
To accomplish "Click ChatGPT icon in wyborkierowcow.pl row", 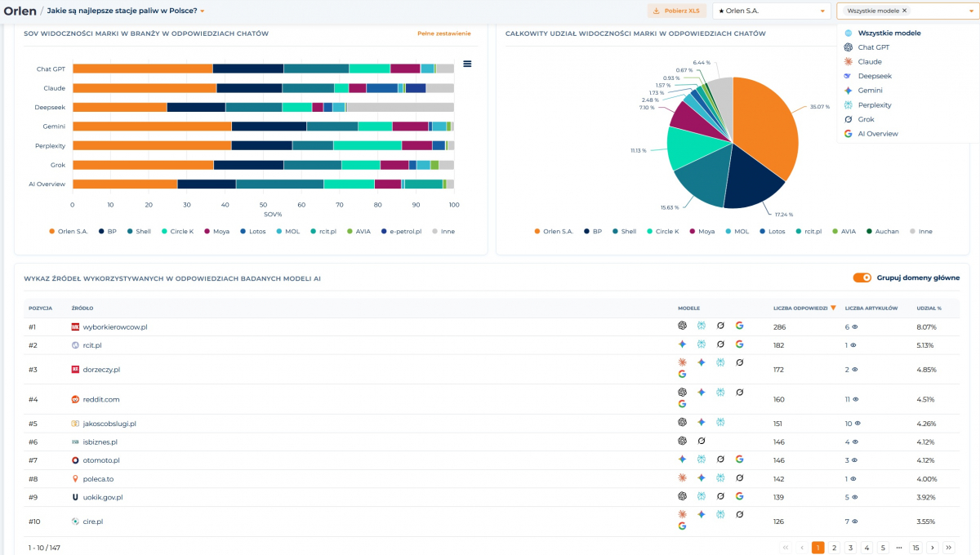I will click(x=682, y=326).
